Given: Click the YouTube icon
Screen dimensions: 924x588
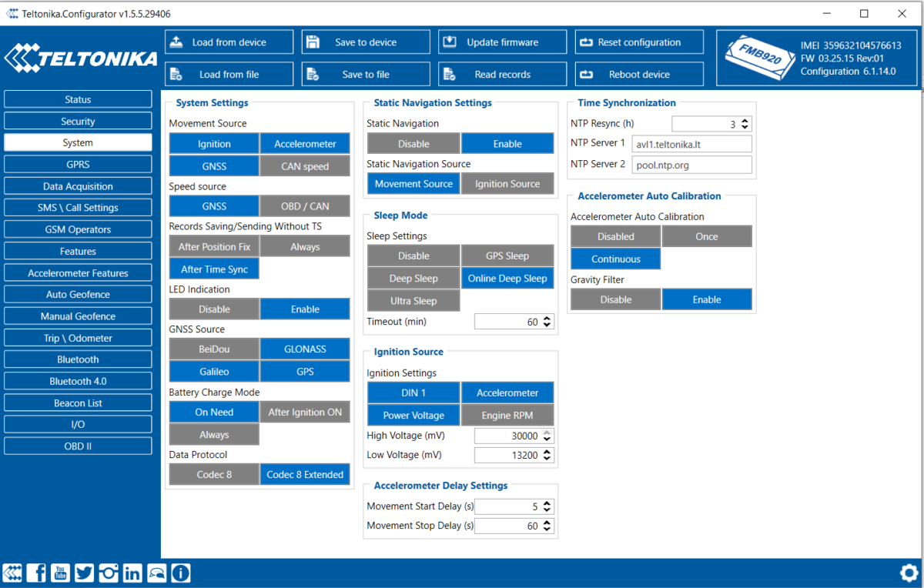Looking at the screenshot, I should pyautogui.click(x=60, y=573).
